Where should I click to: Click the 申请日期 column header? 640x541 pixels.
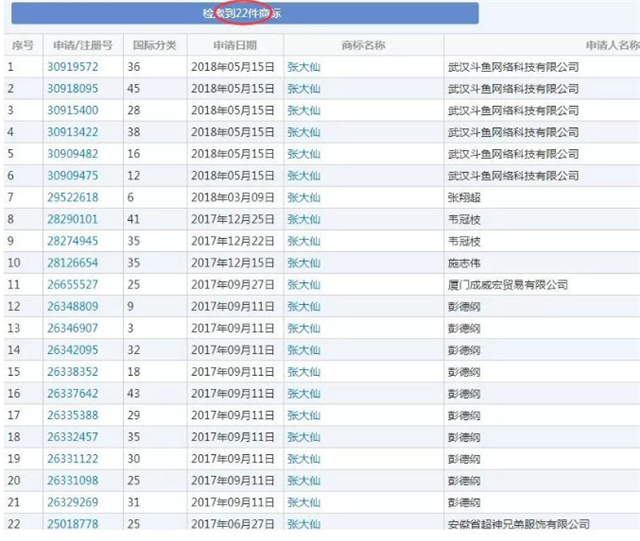click(235, 45)
